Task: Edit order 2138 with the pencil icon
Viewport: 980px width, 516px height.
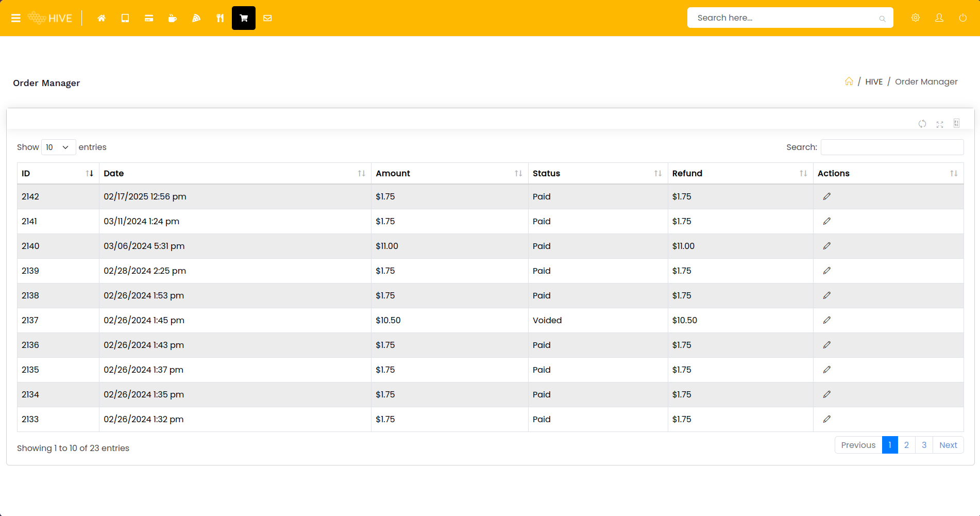Action: 827,295
